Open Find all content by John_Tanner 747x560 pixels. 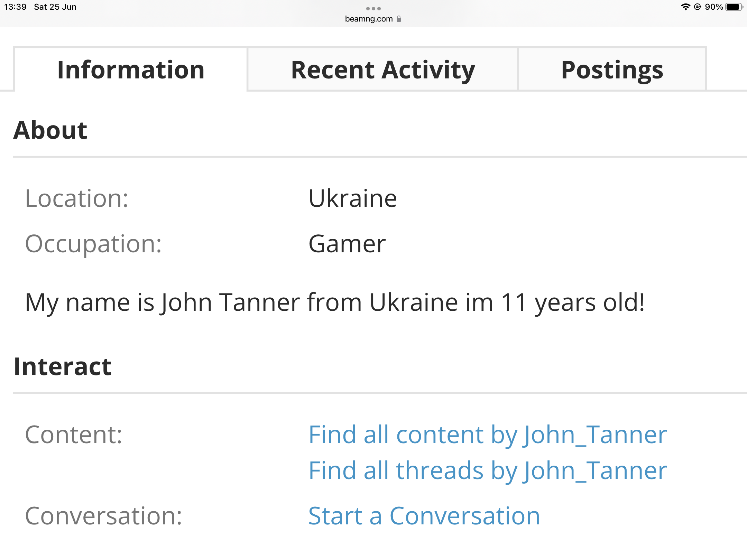487,435
